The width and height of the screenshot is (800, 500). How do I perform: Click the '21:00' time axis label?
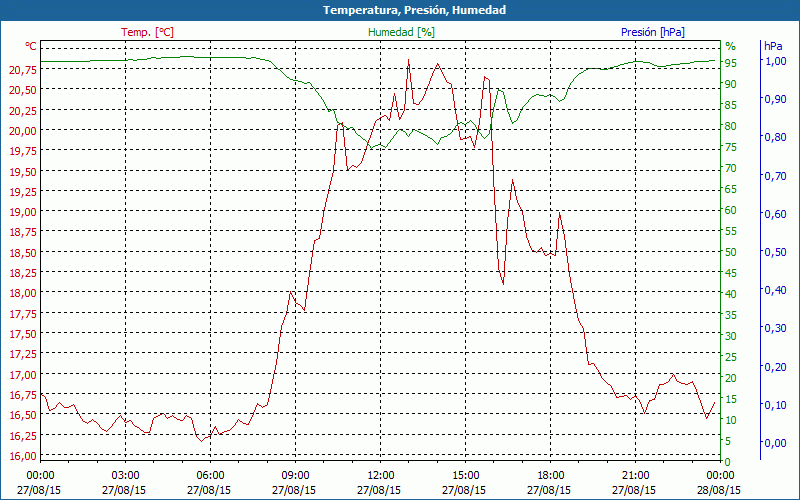pyautogui.click(x=635, y=476)
